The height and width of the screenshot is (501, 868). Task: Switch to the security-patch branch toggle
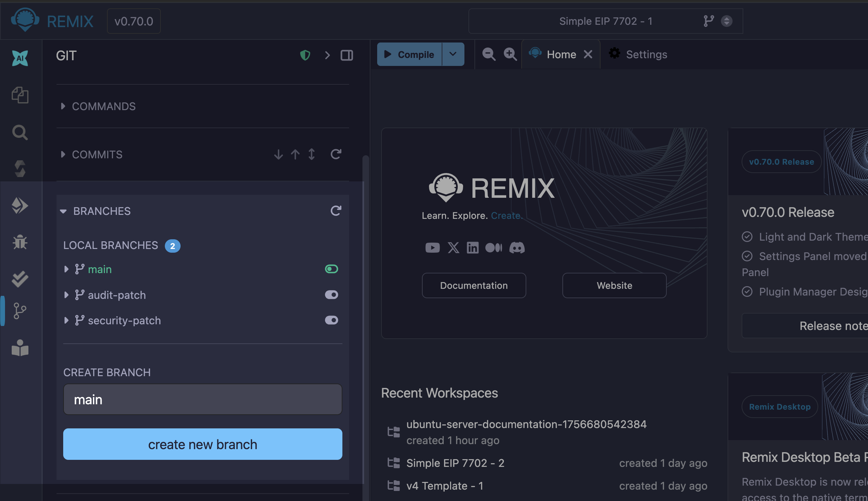point(331,320)
